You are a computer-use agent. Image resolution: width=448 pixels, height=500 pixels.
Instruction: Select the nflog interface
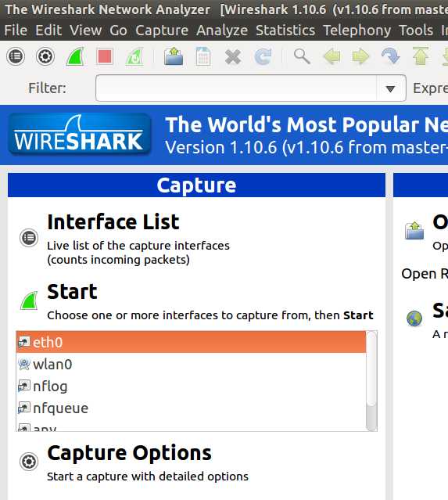point(191,387)
